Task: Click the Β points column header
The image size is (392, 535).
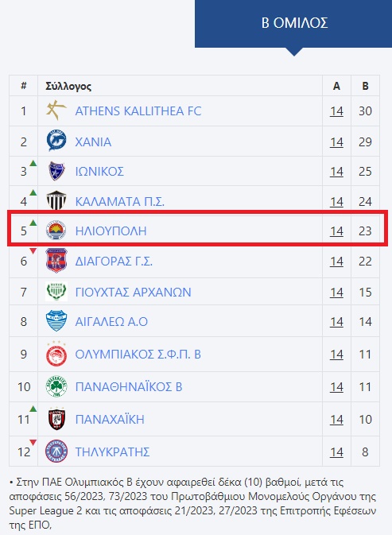Action: click(365, 86)
